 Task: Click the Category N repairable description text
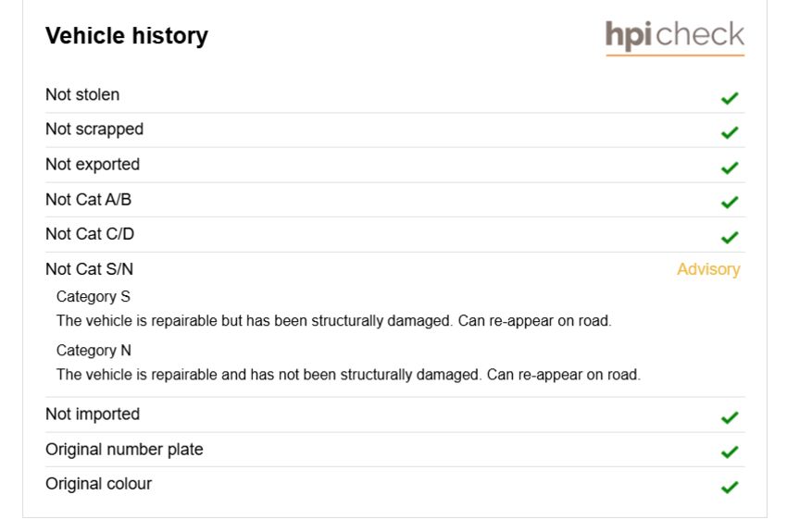[348, 375]
